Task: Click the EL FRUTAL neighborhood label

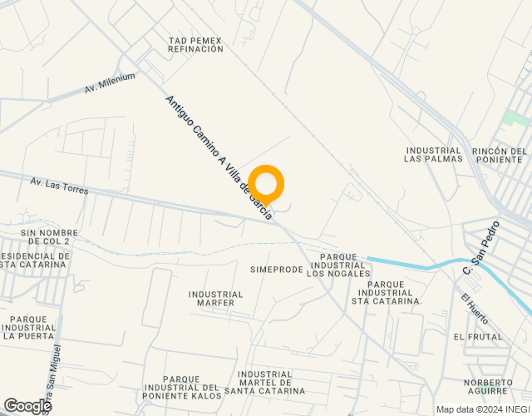Action: tap(478, 337)
